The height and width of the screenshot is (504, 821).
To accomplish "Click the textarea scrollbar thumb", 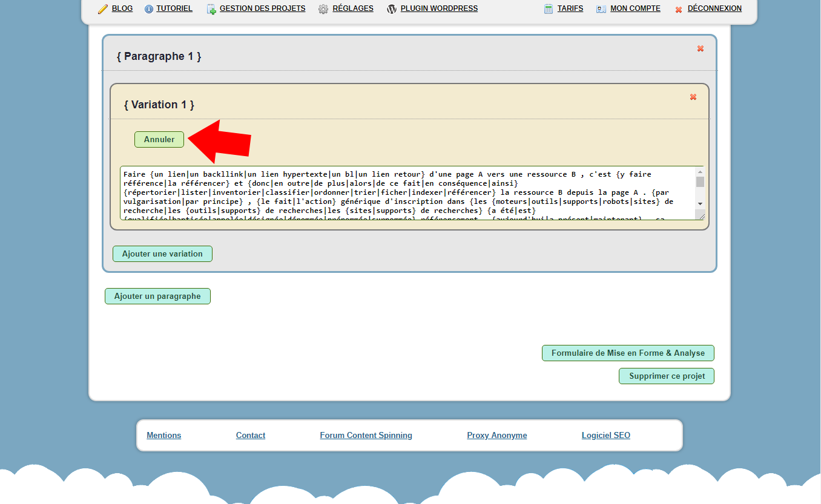I will (700, 182).
